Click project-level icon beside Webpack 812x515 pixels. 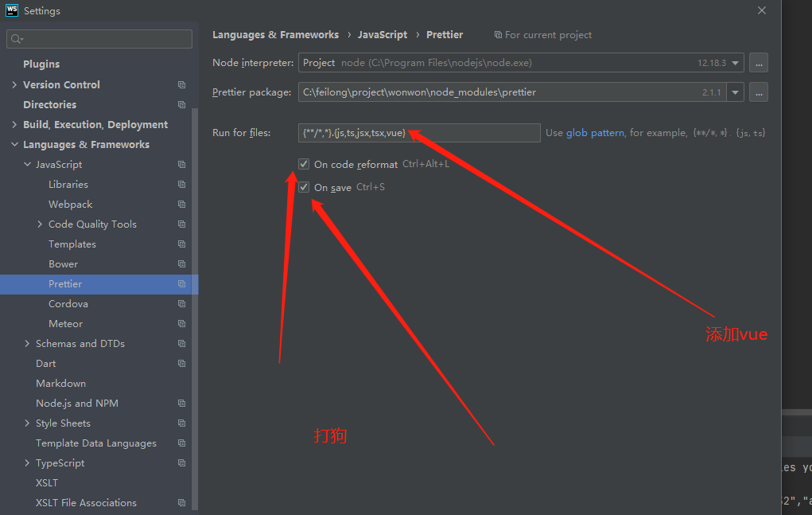pos(182,204)
